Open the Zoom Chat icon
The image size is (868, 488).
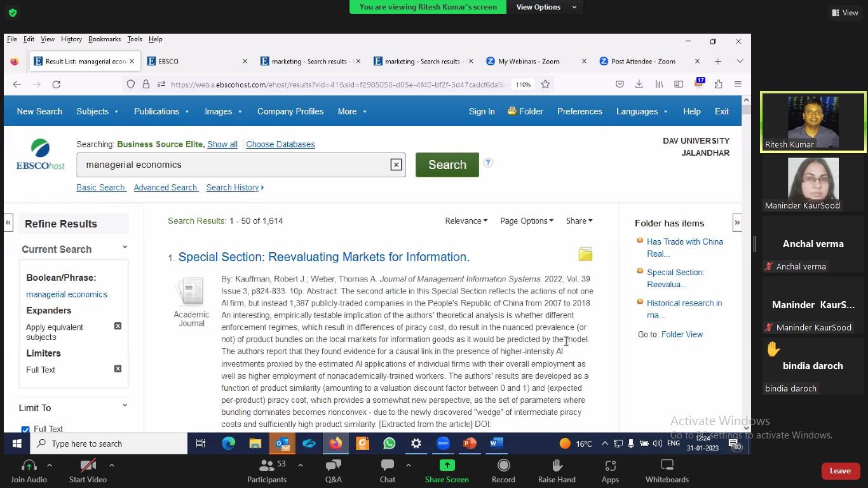(x=387, y=471)
